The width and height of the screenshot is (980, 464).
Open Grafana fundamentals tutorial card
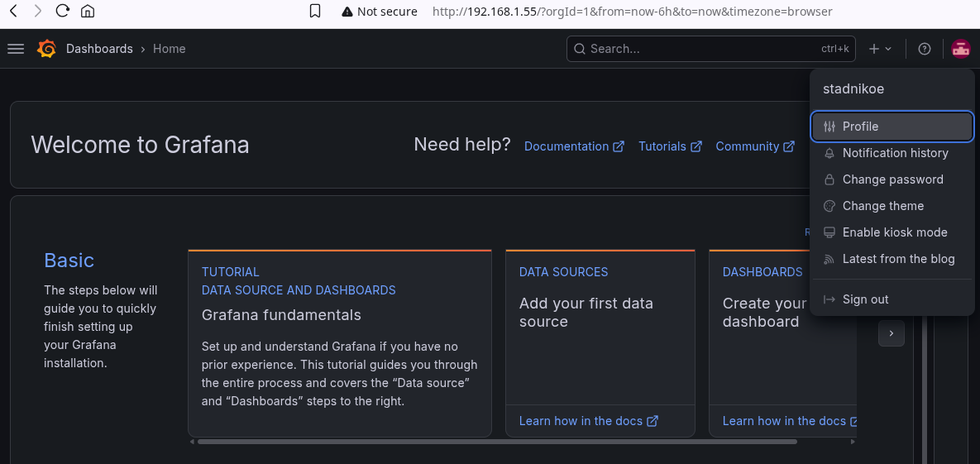coord(339,342)
